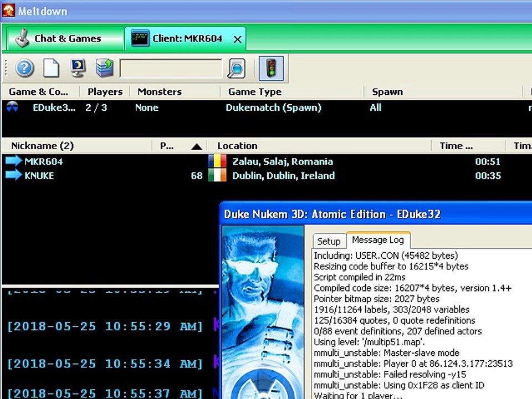Click log line 'Script compiled in 22ms'
This screenshot has width=532, height=399.
360,277
